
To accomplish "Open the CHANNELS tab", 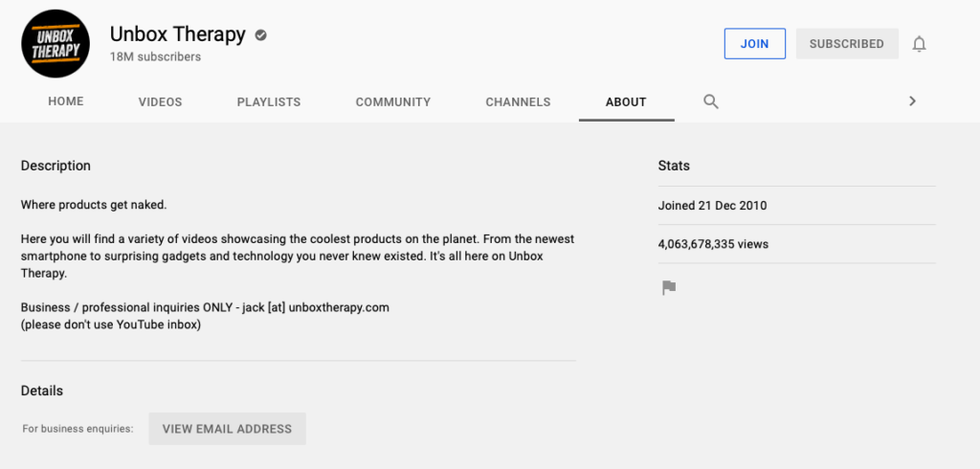I will coord(518,101).
